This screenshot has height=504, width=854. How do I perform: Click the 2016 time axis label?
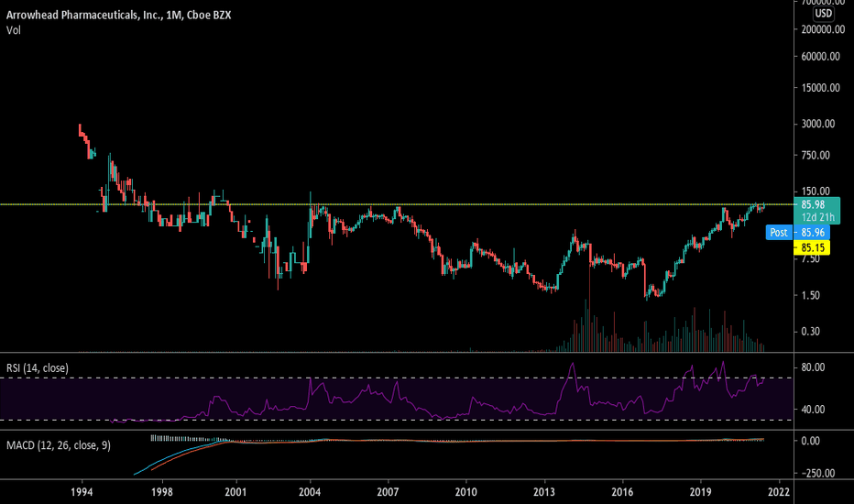click(622, 492)
